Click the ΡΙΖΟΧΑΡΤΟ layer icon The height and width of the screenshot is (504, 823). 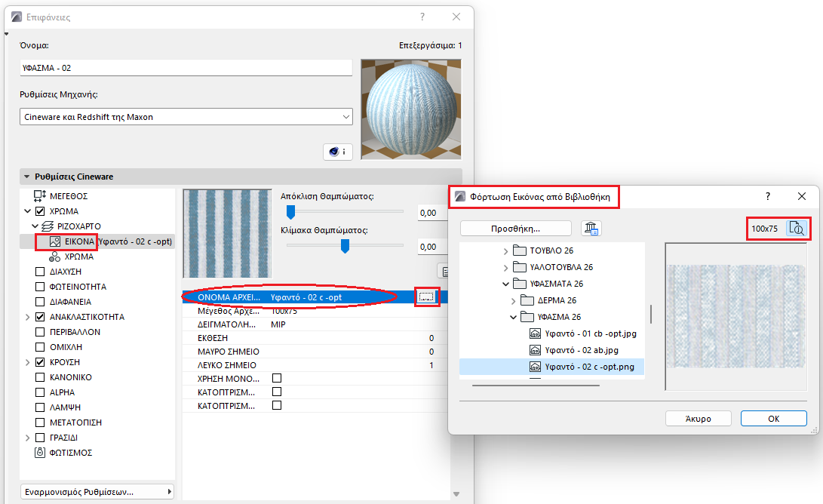[x=48, y=226]
